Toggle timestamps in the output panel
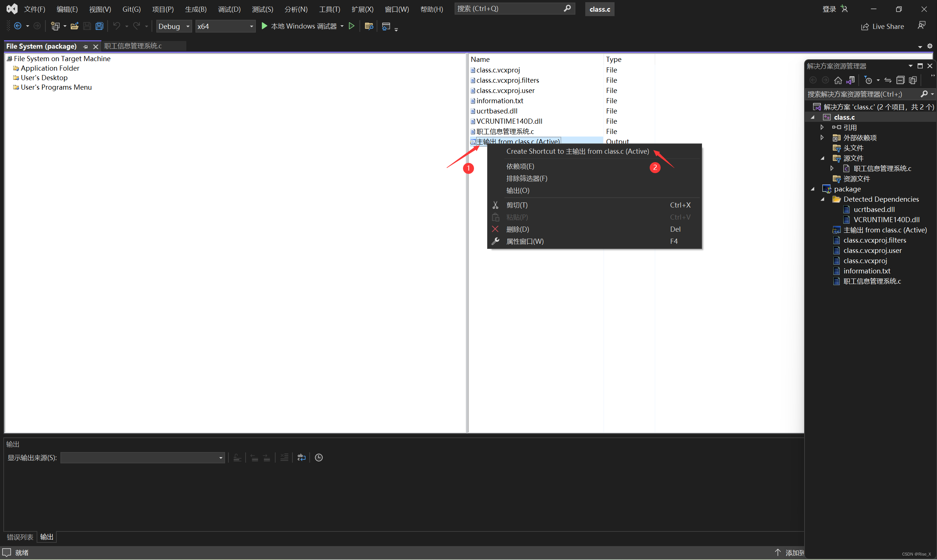 pos(318,458)
